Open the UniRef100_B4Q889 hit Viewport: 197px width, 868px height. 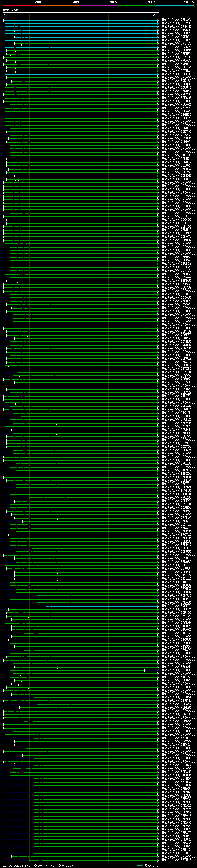pos(176,585)
